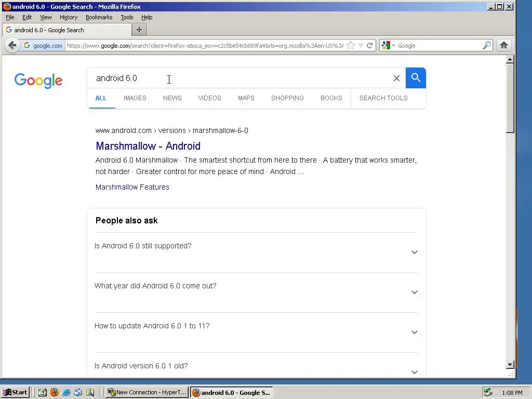Switch to the NEWS results tab

172,98
